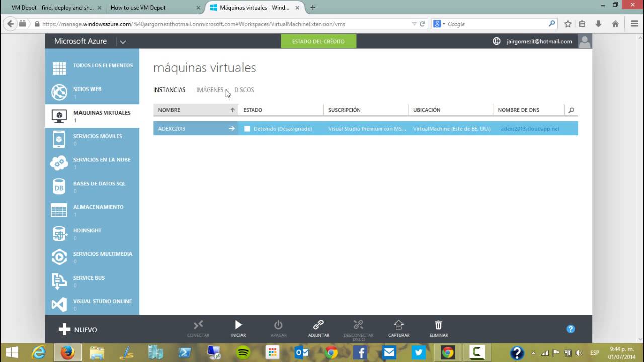Switch to How to use VM Depot tab
Viewport: 644px width, 362px height.
pos(152,8)
